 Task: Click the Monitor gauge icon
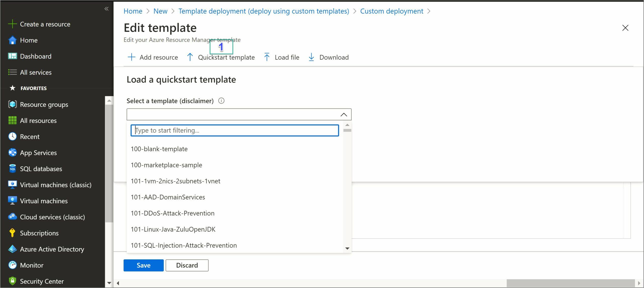[x=12, y=265]
